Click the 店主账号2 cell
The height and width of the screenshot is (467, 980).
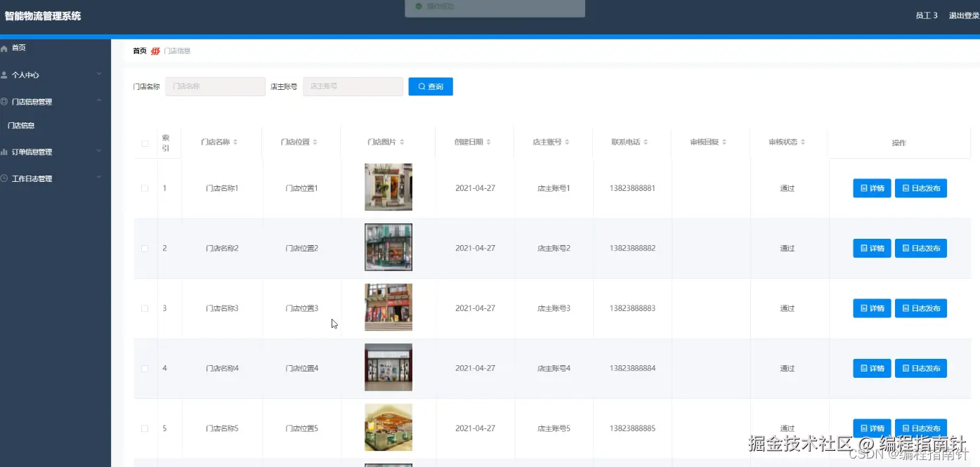point(554,249)
